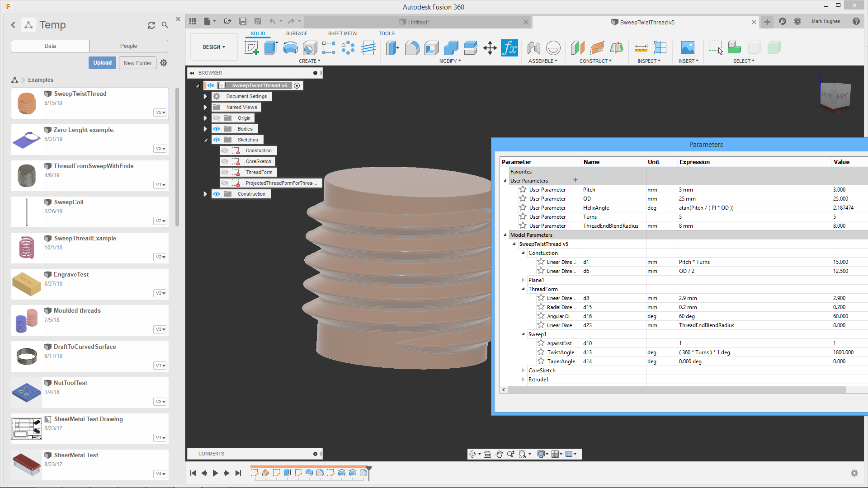This screenshot has height=488, width=868.
Task: Show the CoreSketch sketch
Action: (225, 161)
